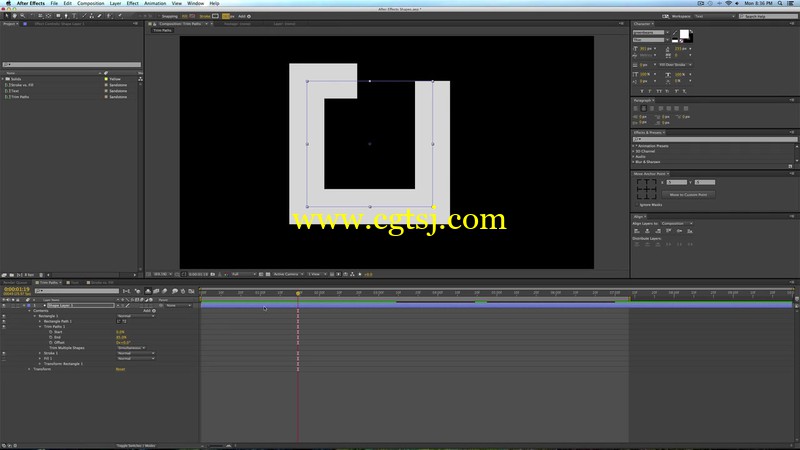The height and width of the screenshot is (450, 800).
Task: Open the Composition menu
Action: tap(90, 3)
